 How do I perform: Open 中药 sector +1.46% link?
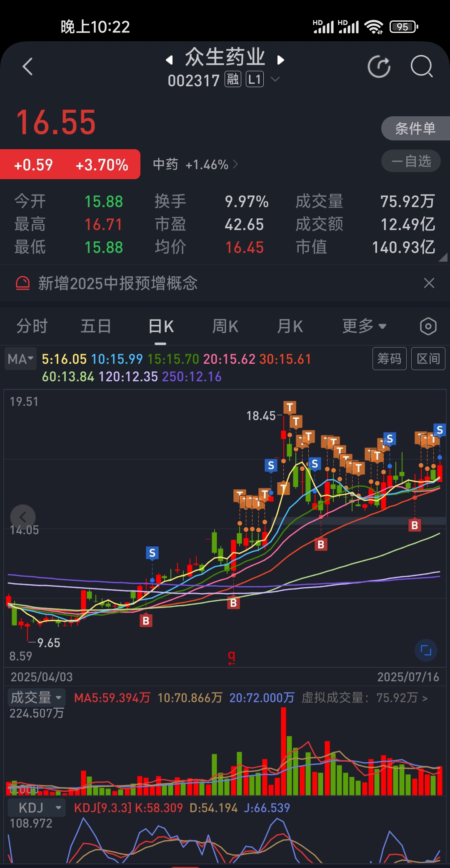tap(195, 164)
